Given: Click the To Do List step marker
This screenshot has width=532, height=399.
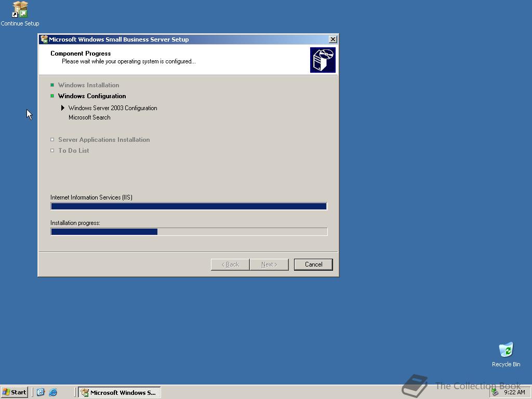Looking at the screenshot, I should (x=52, y=150).
